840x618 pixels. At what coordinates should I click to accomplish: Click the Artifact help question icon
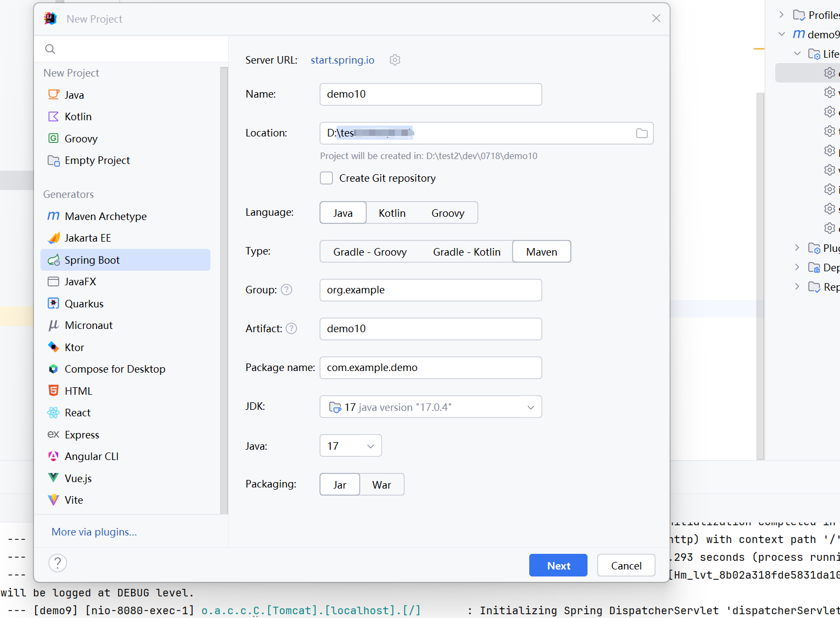(291, 328)
